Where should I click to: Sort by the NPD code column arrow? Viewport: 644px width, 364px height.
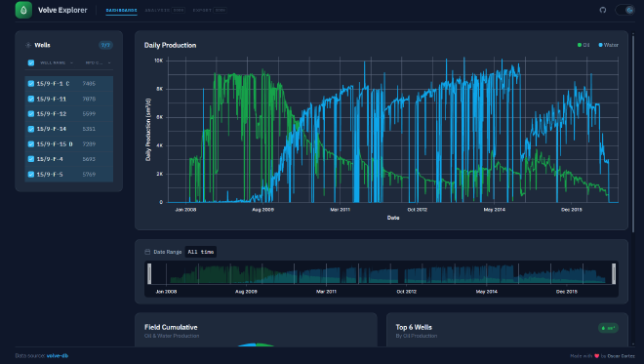coord(109,62)
